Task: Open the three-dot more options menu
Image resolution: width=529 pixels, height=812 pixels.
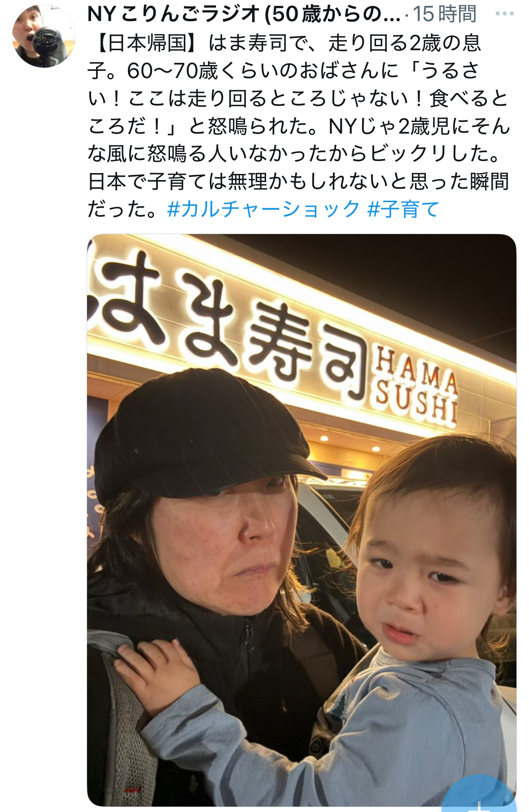Action: [504, 14]
